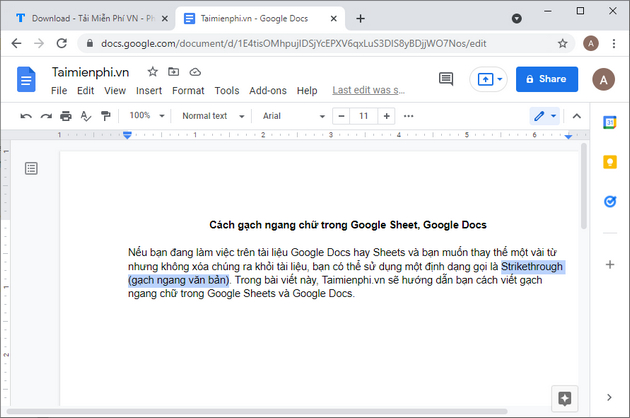
Task: Open the Last edit was link
Action: pos(368,90)
